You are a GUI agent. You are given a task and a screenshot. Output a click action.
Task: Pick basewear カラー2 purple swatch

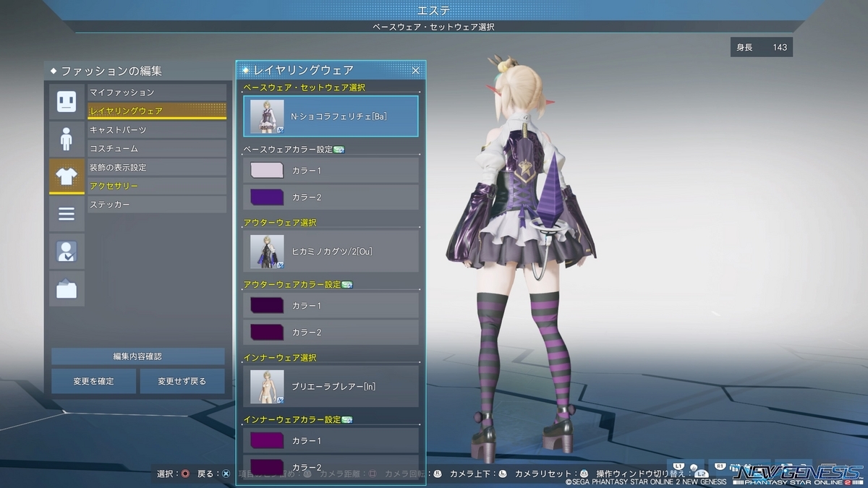(265, 197)
